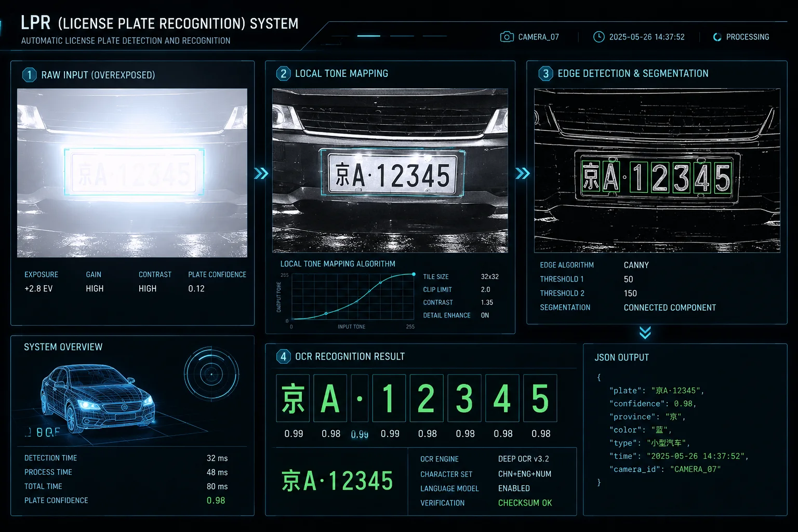Click the PROCESS TIME value 48 ms

coord(217,472)
